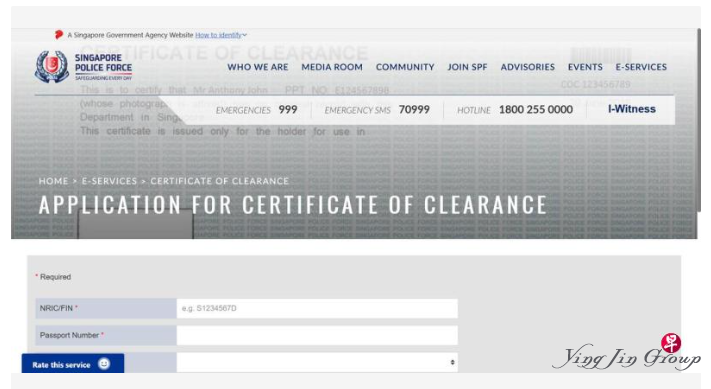Image resolution: width=711 pixels, height=389 pixels.
Task: Open the 'How to identify' link
Action: [218, 35]
